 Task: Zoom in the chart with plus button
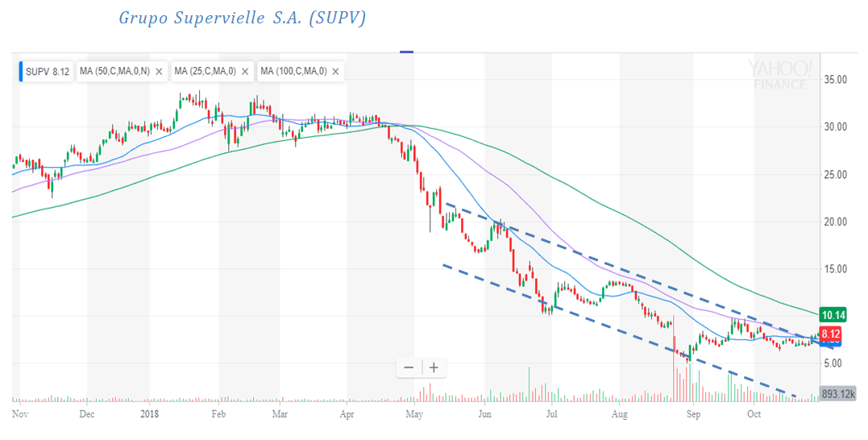[434, 367]
